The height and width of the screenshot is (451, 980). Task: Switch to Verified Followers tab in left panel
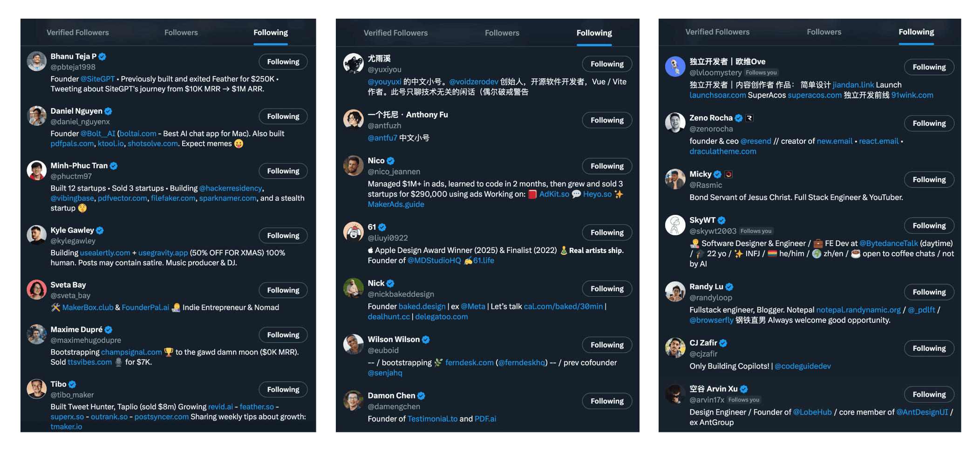click(78, 33)
